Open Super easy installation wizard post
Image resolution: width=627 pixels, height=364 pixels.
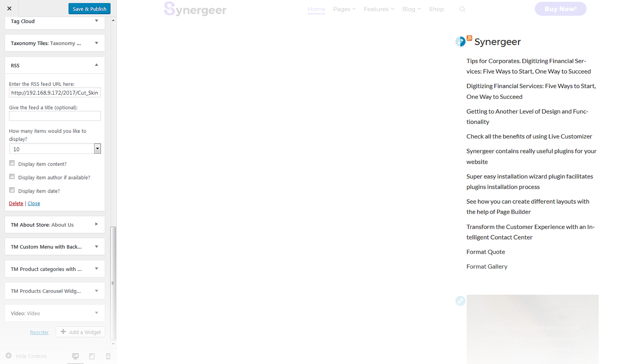(x=530, y=182)
